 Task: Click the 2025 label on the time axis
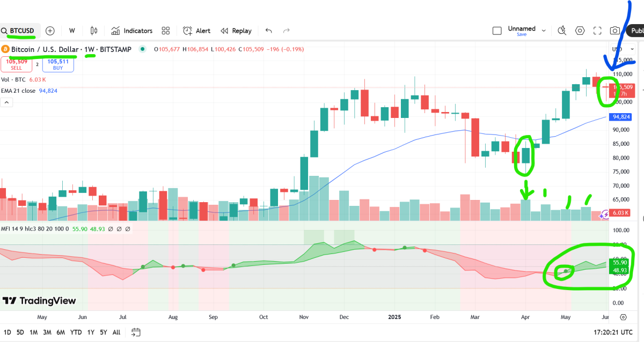[x=394, y=317]
